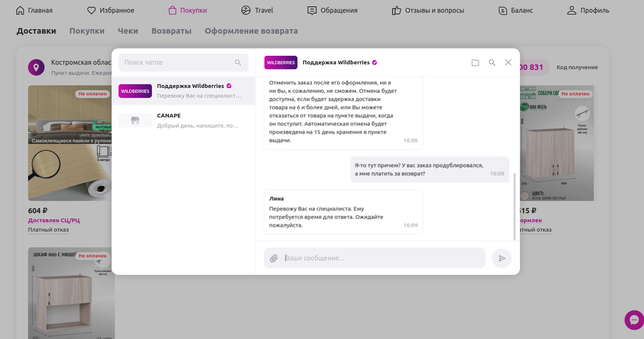Click the CANAPE seller shop avatar
This screenshot has width=644, height=339.
point(135,120)
